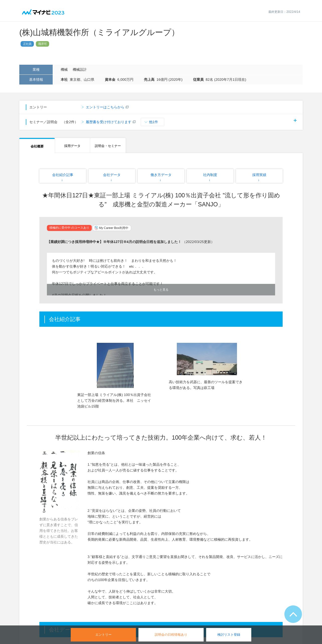322x644 pixels.
Task: Click the エントリーはこちらから link
Action: coord(105,107)
